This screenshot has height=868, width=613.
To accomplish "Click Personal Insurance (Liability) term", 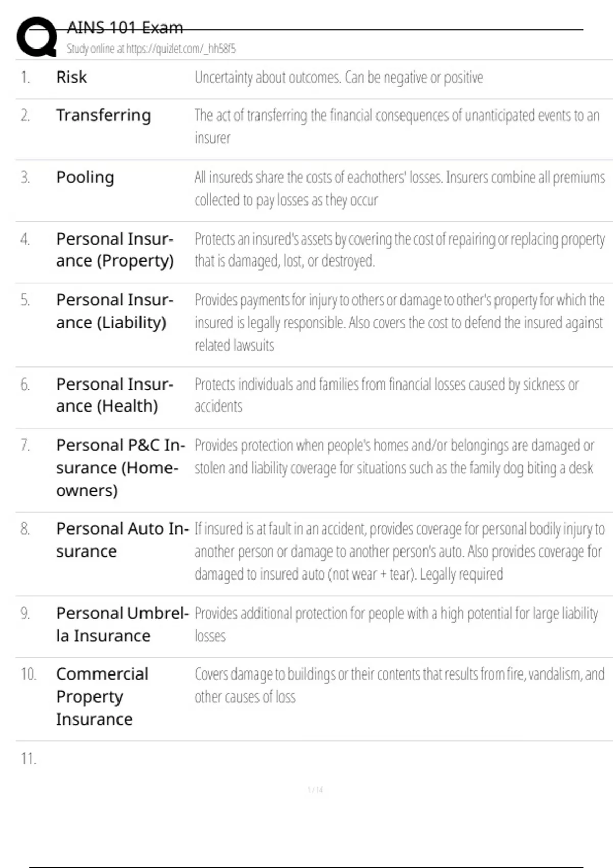I will [114, 311].
